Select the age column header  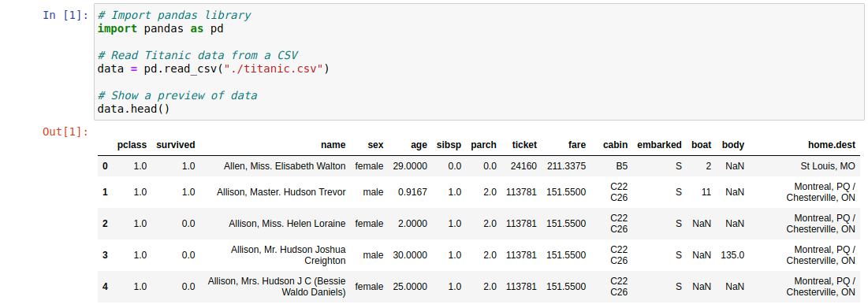point(419,146)
